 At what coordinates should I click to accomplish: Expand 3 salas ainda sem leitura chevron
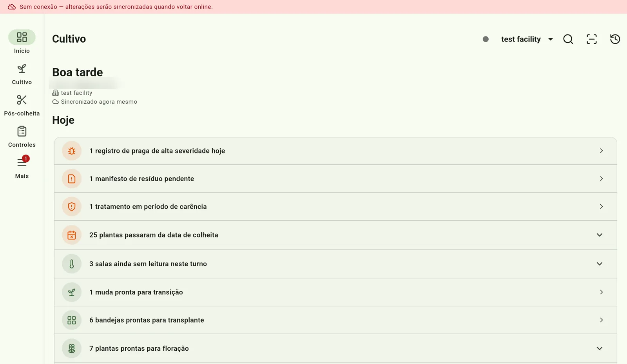(600, 264)
